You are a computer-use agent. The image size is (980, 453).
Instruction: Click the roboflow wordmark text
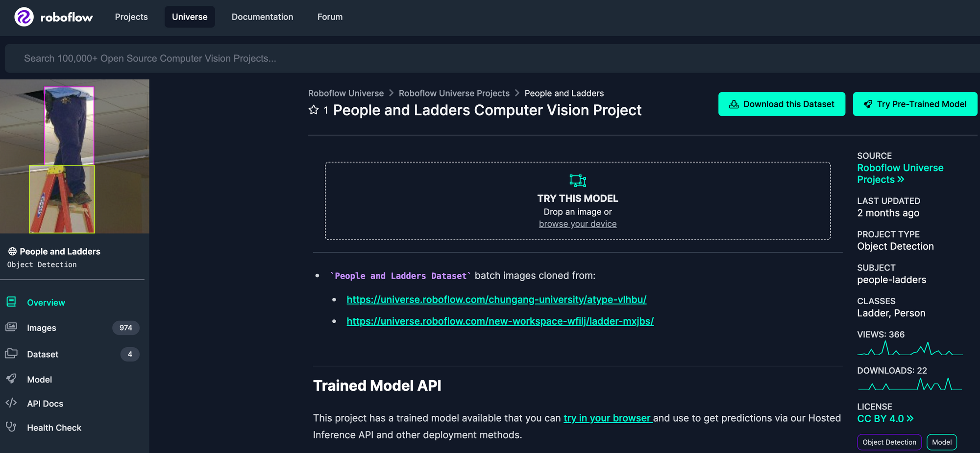[67, 18]
